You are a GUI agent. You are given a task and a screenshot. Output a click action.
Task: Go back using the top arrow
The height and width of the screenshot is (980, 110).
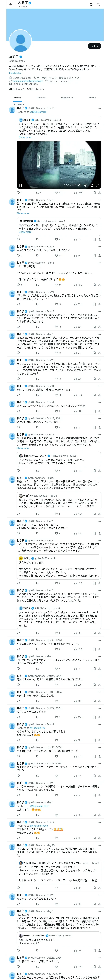tap(11, 5)
